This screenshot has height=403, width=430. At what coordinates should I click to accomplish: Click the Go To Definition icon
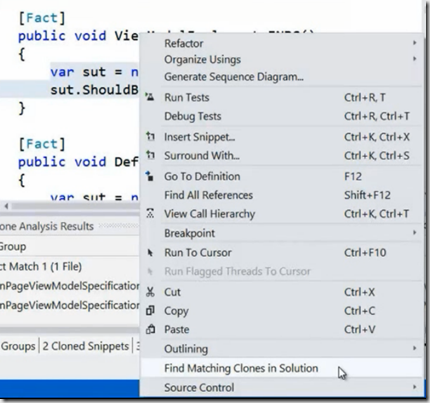pyautogui.click(x=150, y=176)
